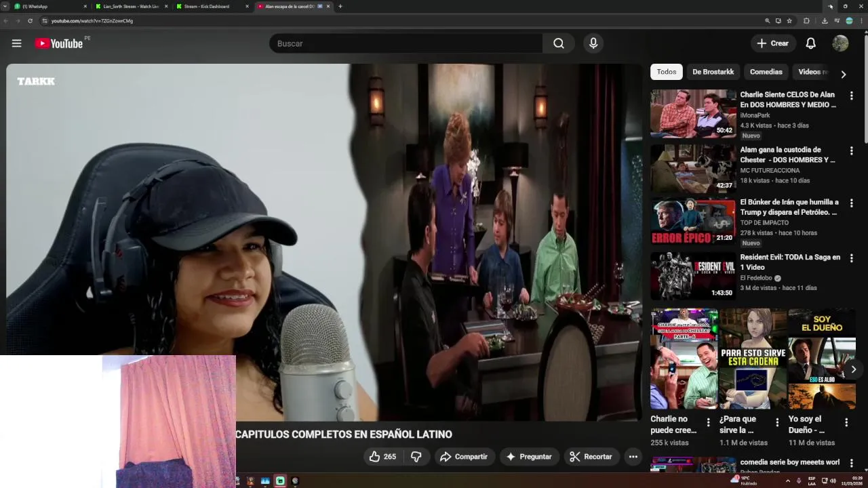Click the search magnifier button

click(559, 43)
